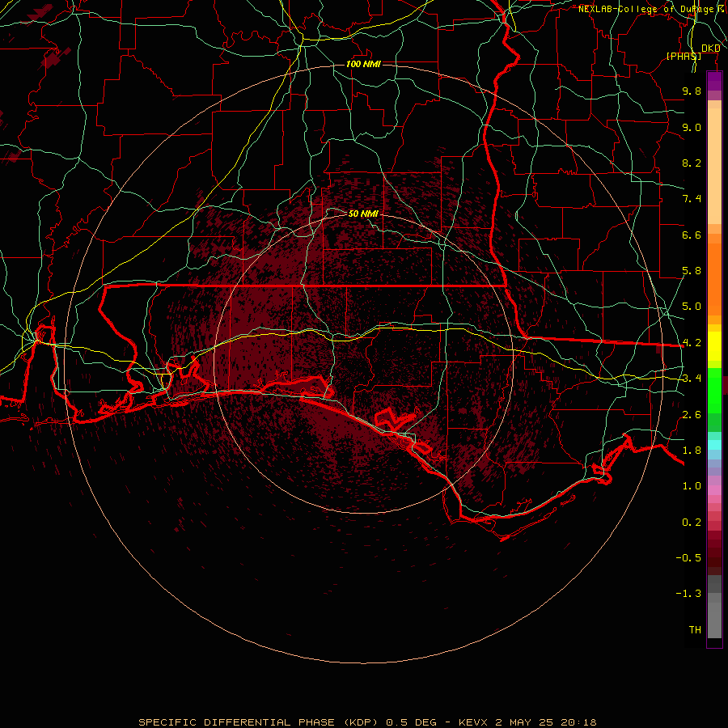This screenshot has height=728, width=728.
Task: Click the -1.3 scale value label
Action: coord(688,594)
